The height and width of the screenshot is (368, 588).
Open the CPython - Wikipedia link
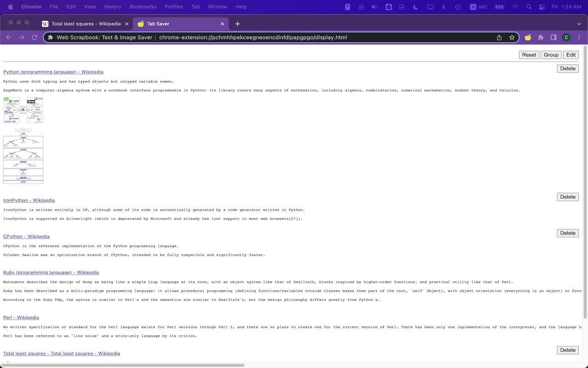(x=26, y=236)
